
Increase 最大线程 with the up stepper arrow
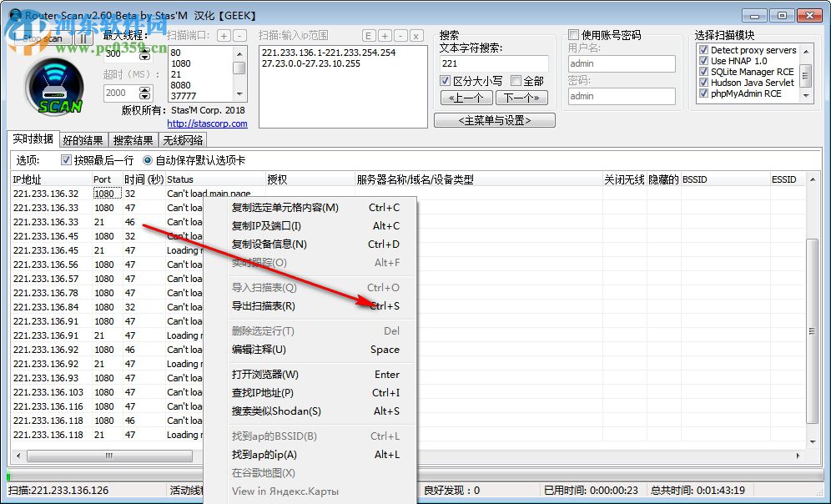pos(144,49)
